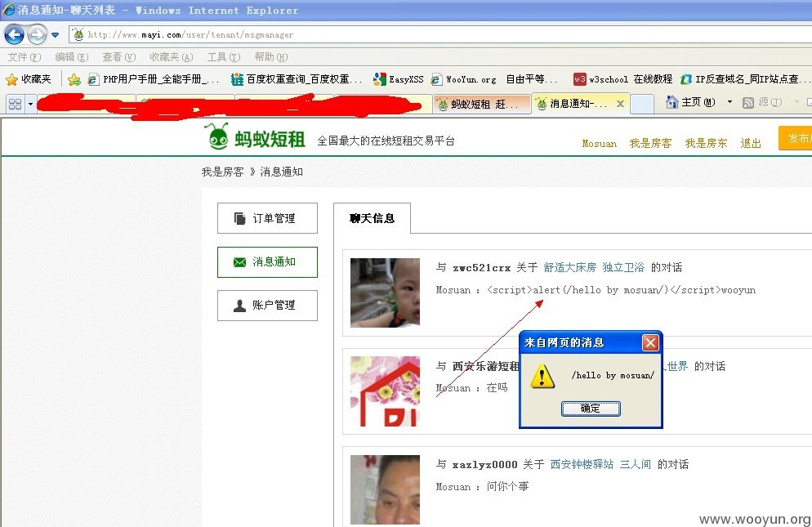Open PHP用户手册 bookmark
The width and height of the screenshot is (812, 527).
tap(154, 79)
